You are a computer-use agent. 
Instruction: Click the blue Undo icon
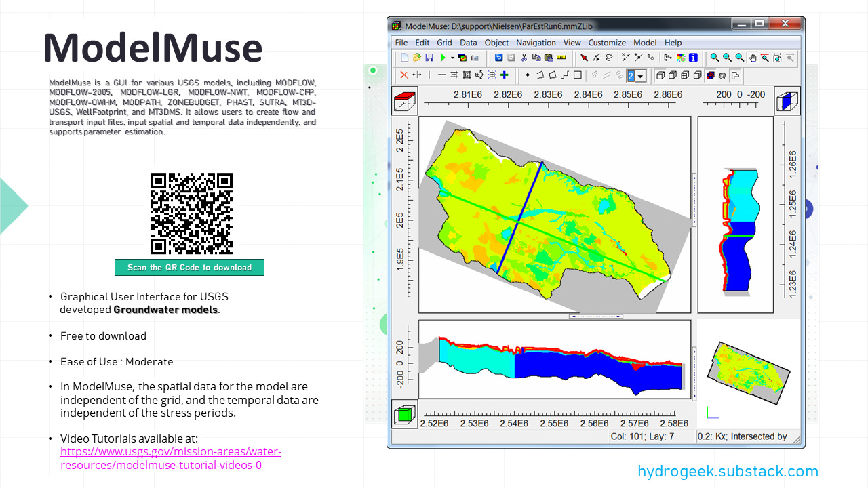coord(499,58)
